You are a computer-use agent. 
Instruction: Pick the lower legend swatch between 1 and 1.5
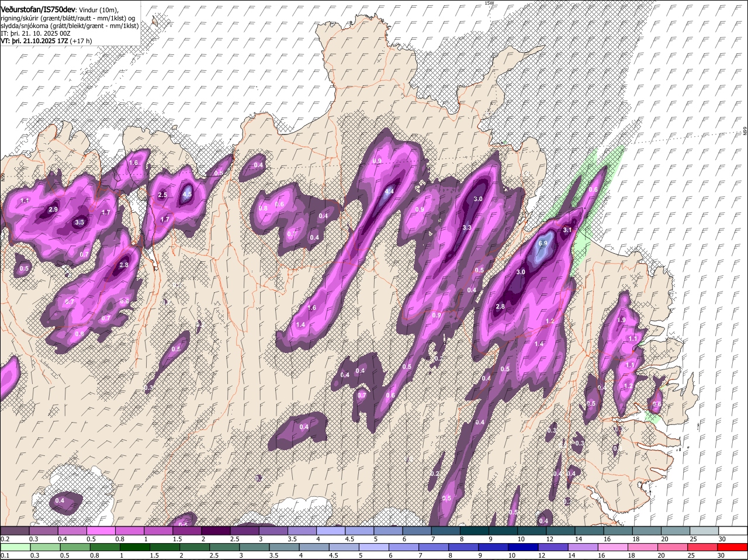(135, 547)
